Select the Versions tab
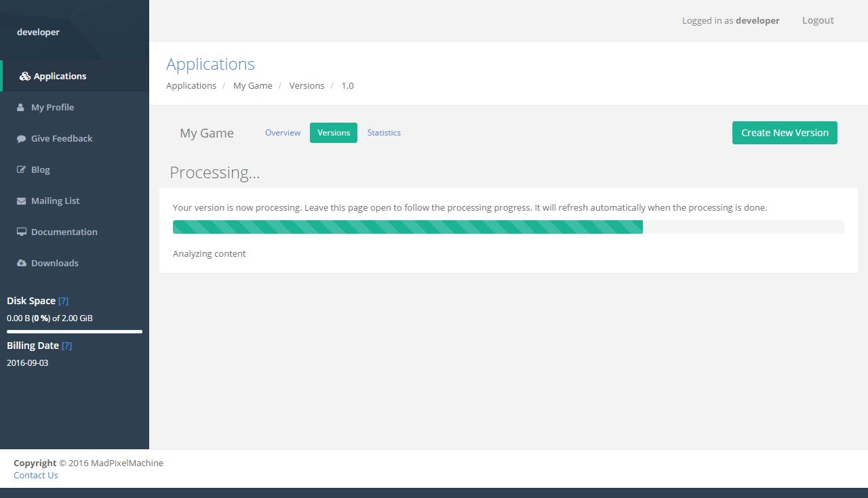Image resolution: width=868 pixels, height=498 pixels. click(x=334, y=133)
